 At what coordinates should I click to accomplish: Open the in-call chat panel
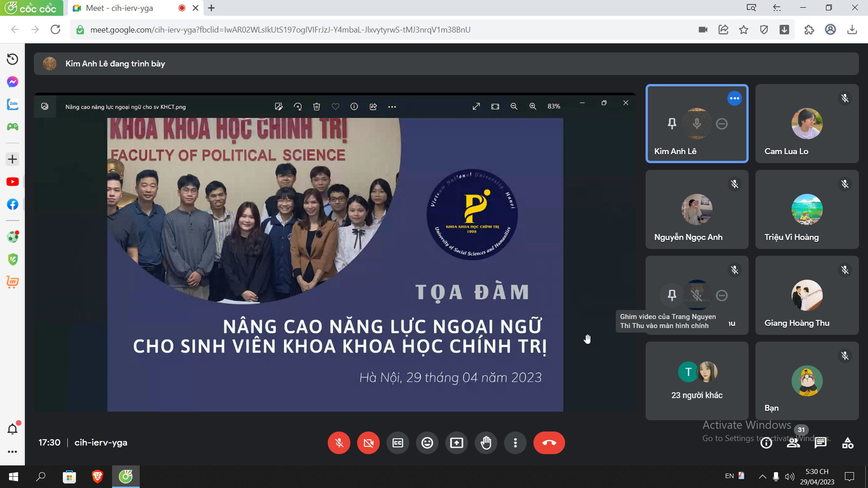[821, 443]
